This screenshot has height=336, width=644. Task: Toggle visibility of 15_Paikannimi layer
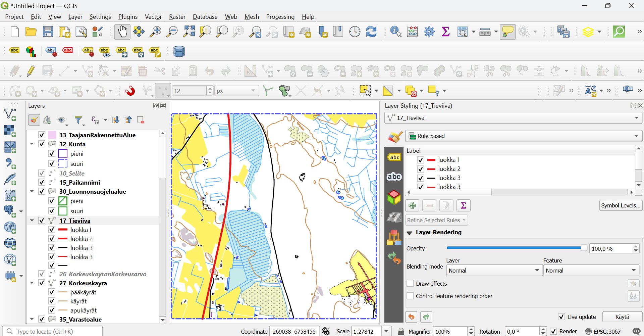[x=42, y=182]
